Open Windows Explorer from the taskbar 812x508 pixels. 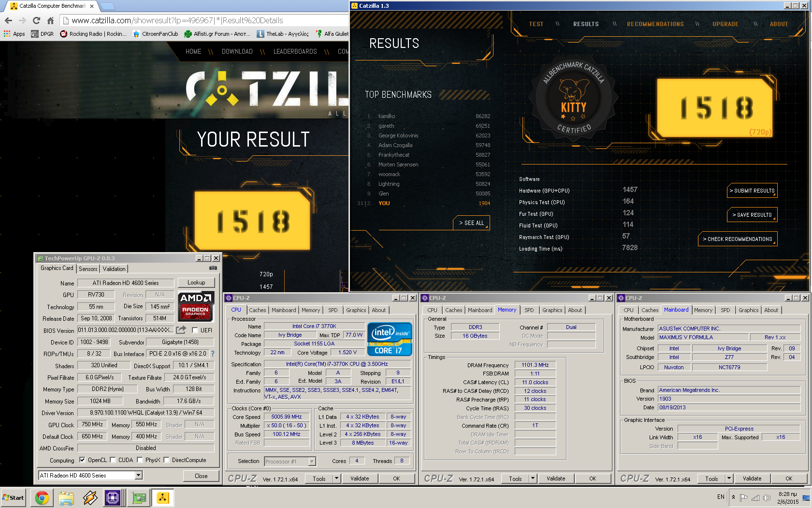(66, 497)
